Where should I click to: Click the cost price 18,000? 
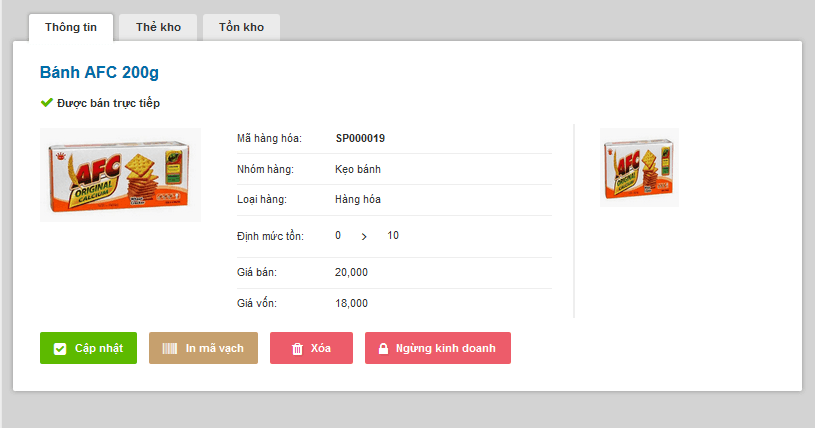[x=351, y=303]
